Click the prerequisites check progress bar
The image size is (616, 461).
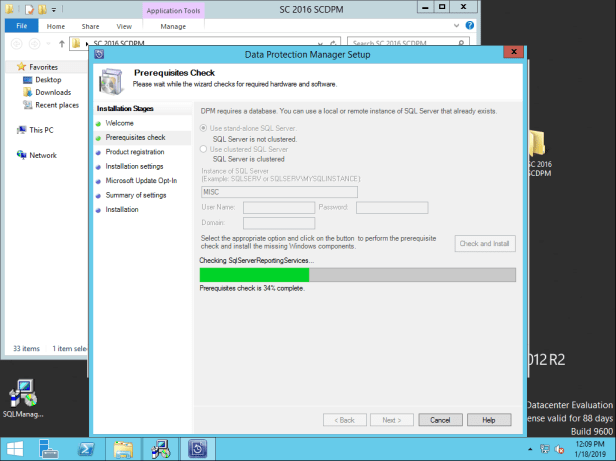coord(357,275)
